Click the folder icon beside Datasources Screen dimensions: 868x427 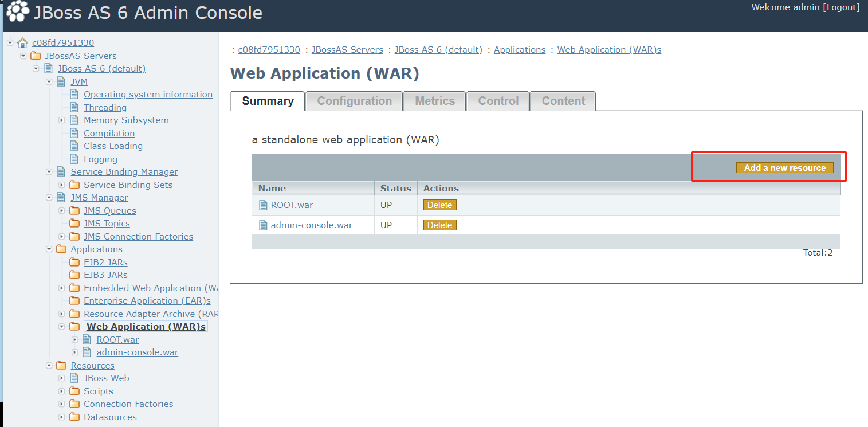tap(74, 417)
